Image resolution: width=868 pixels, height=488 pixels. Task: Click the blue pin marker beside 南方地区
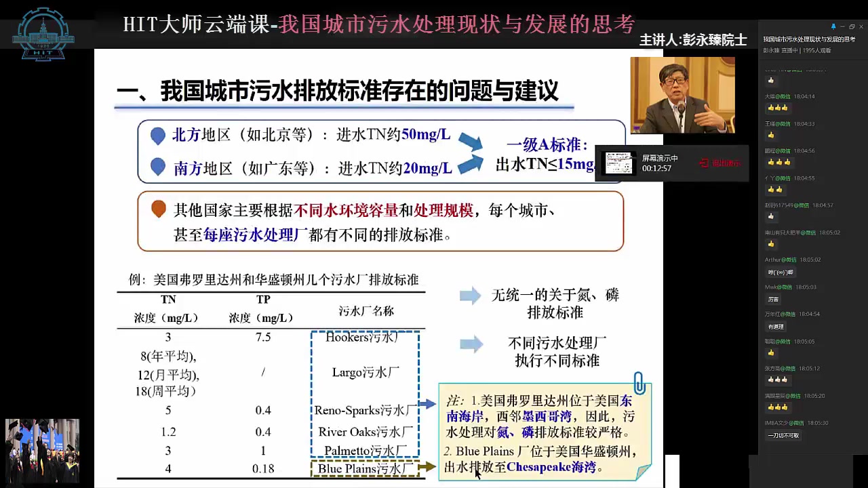(157, 167)
